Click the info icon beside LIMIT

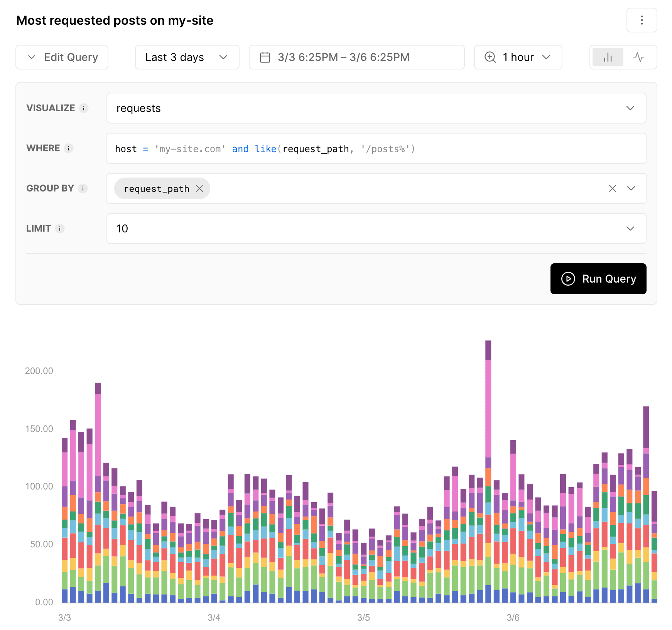point(60,229)
